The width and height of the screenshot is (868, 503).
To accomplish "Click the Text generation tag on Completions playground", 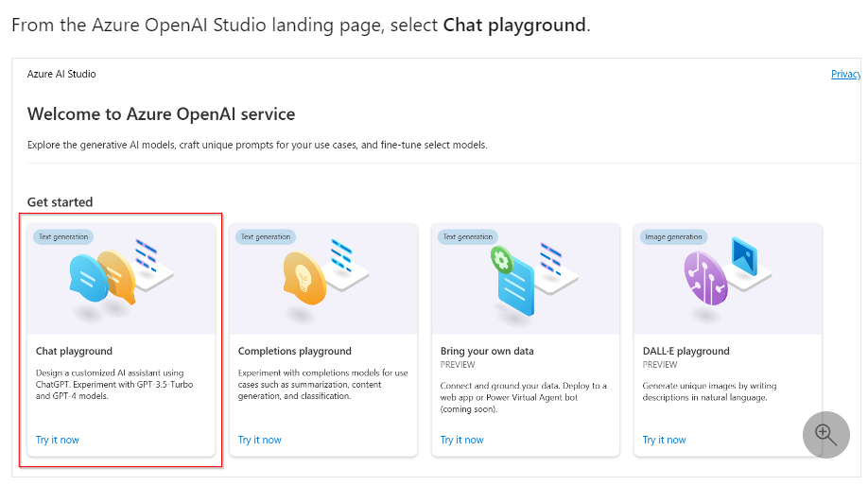I will coord(266,236).
